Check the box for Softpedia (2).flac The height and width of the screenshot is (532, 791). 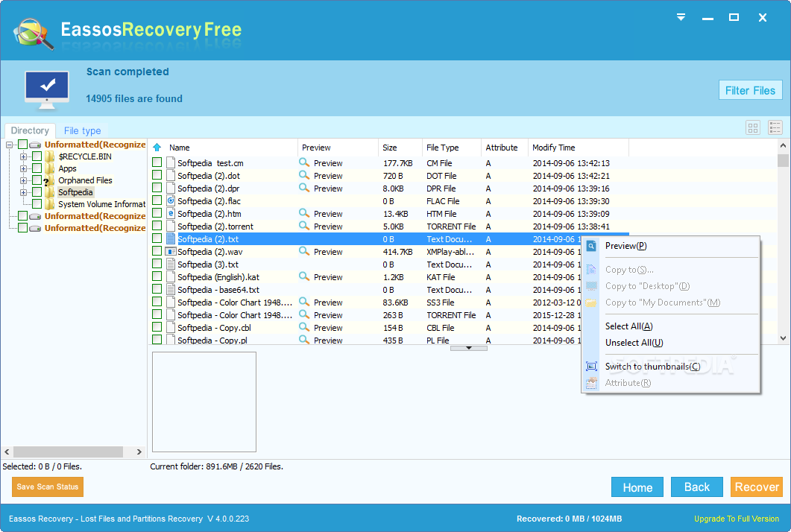coord(157,200)
